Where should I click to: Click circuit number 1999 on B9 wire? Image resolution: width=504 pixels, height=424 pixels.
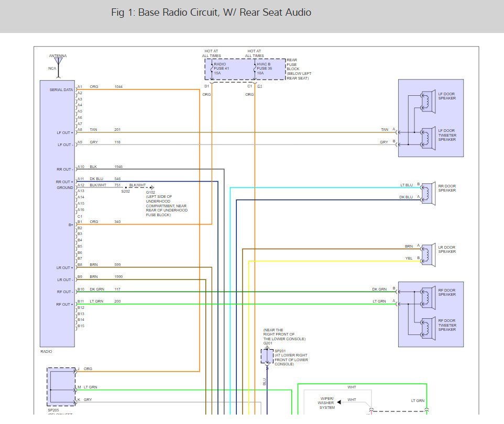pyautogui.click(x=118, y=276)
